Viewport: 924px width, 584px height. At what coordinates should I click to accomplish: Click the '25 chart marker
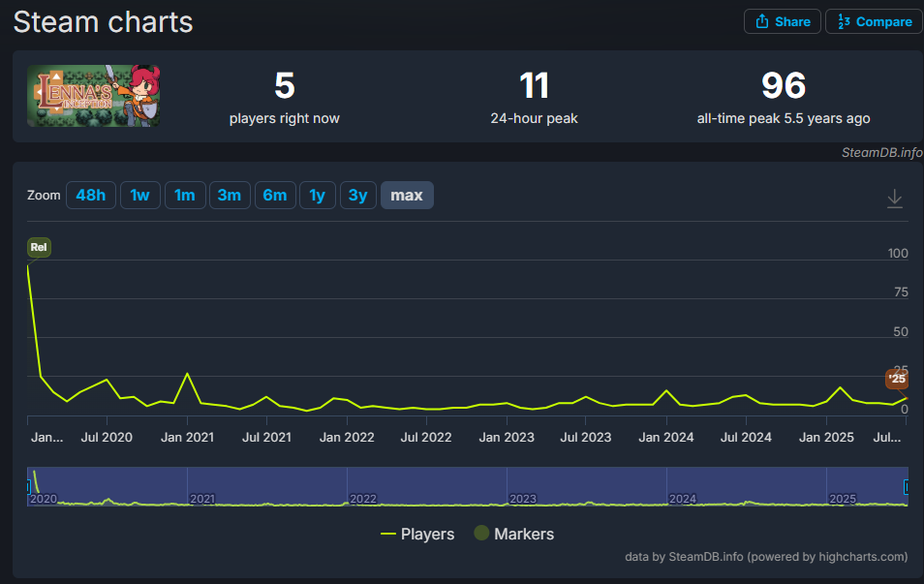[x=897, y=379]
